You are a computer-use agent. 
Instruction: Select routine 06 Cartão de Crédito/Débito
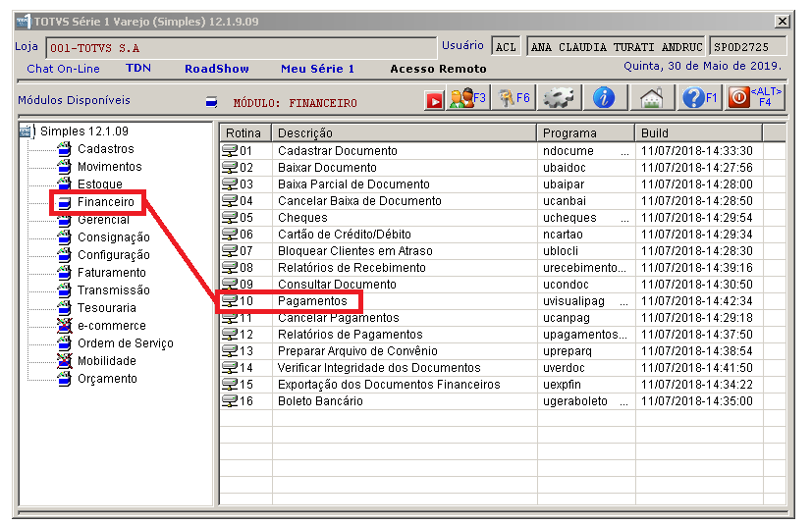point(503,234)
